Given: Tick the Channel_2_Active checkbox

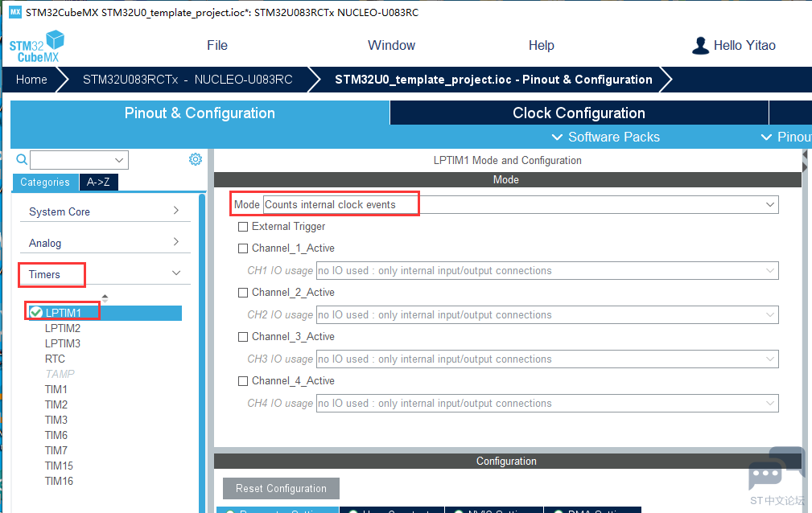Looking at the screenshot, I should pyautogui.click(x=243, y=293).
